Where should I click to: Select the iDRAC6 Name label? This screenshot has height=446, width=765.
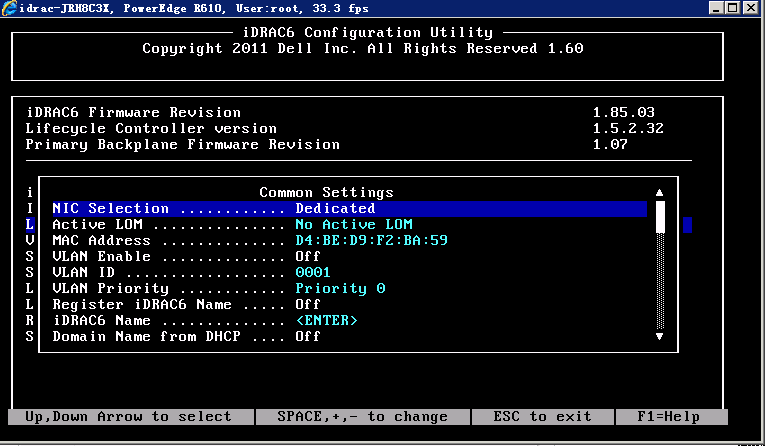pos(101,321)
